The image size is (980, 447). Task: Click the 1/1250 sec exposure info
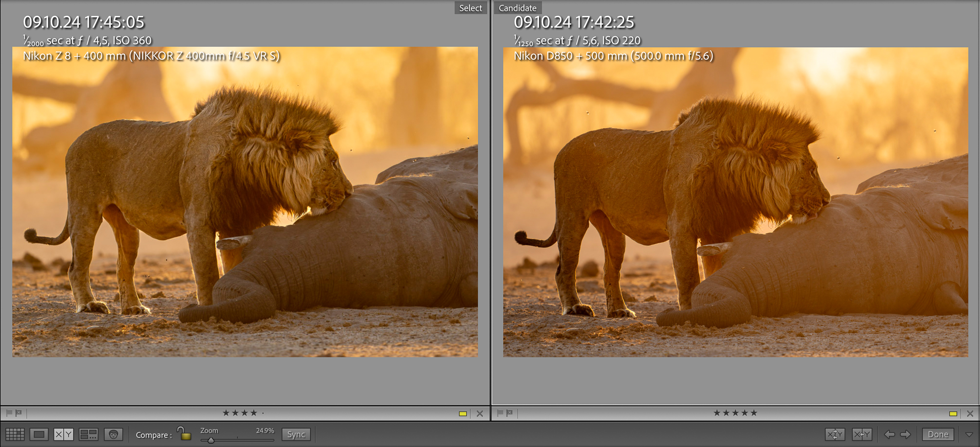tap(577, 41)
